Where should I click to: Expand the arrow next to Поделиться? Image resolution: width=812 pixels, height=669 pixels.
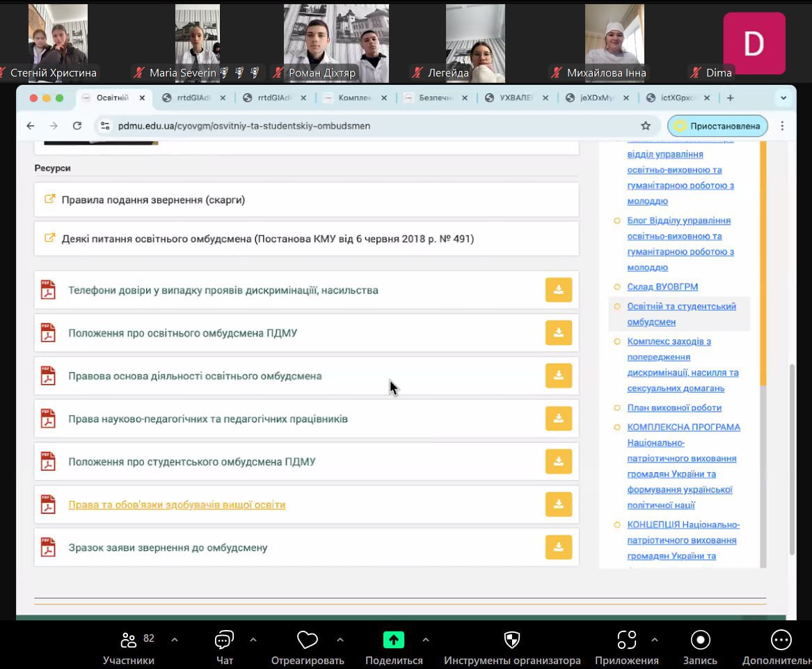(425, 639)
